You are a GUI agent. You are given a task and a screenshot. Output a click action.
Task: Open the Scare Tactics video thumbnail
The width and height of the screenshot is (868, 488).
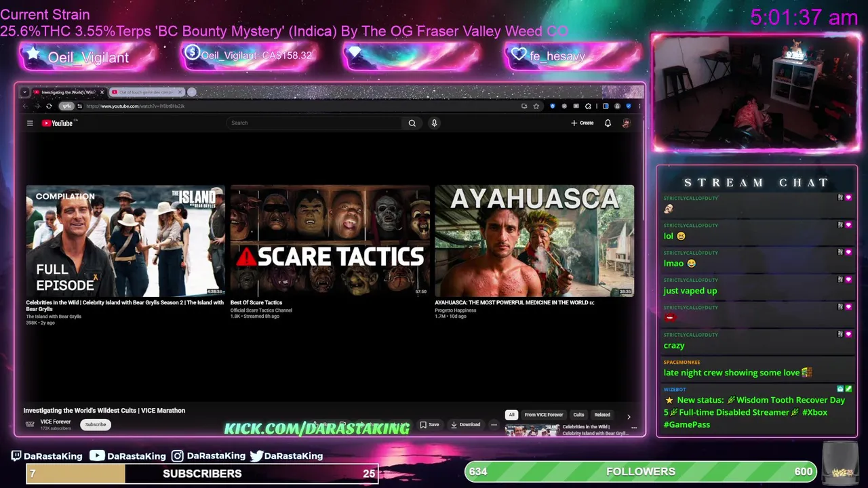pyautogui.click(x=330, y=241)
